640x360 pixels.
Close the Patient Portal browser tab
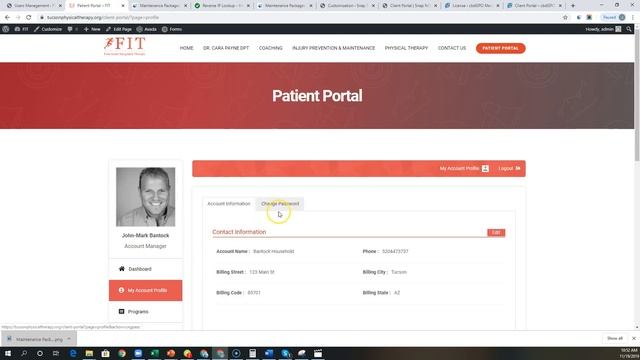(123, 6)
